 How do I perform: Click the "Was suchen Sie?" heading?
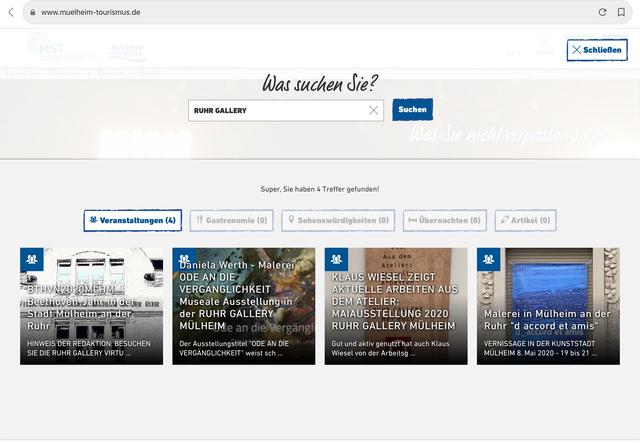click(320, 84)
